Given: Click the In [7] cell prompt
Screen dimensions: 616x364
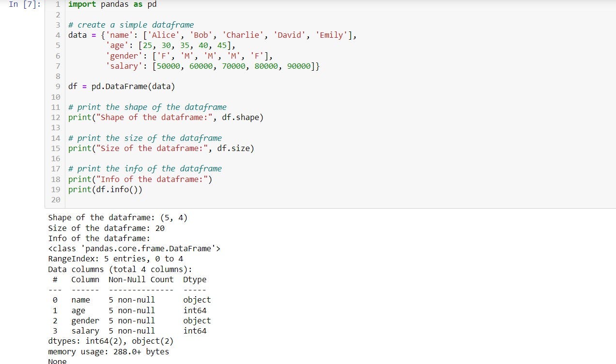Looking at the screenshot, I should click(25, 4).
